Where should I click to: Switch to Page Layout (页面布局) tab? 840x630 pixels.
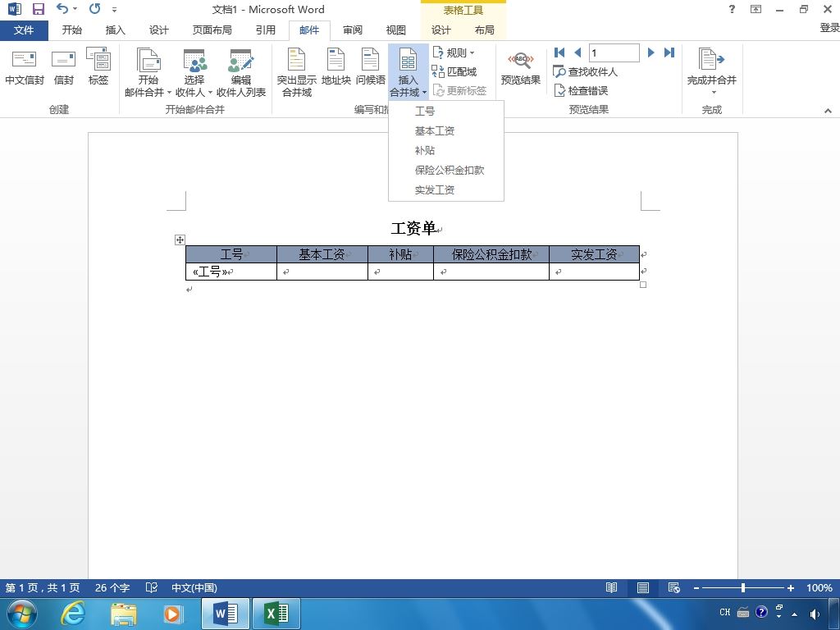coord(212,30)
